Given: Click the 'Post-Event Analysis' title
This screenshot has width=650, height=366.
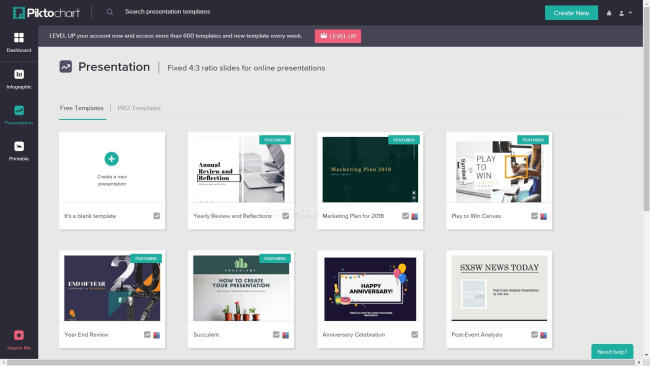Looking at the screenshot, I should (477, 334).
